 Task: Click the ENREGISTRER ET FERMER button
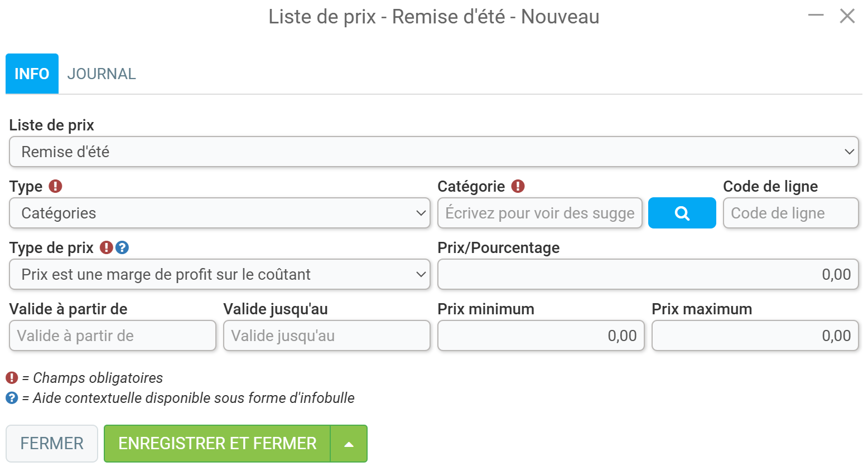(218, 444)
